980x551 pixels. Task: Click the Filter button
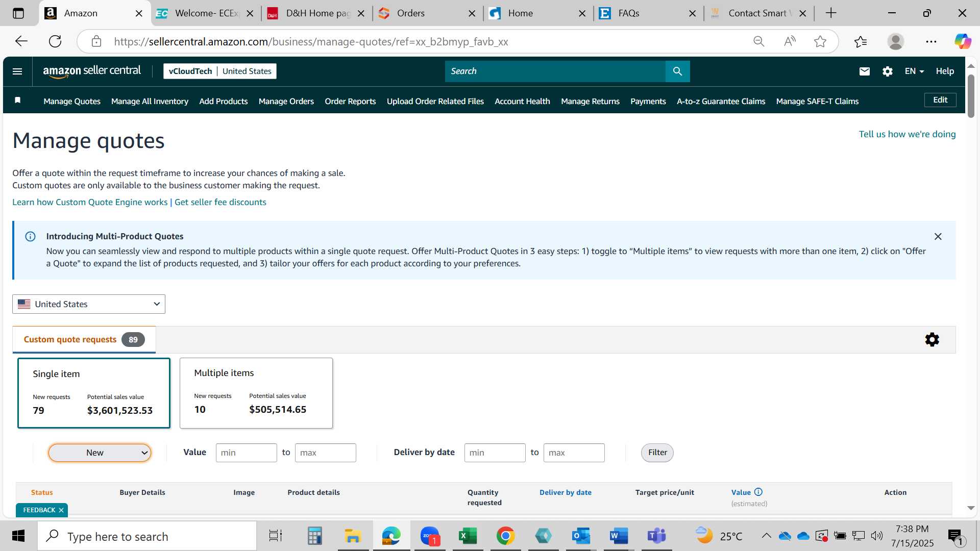657,453
